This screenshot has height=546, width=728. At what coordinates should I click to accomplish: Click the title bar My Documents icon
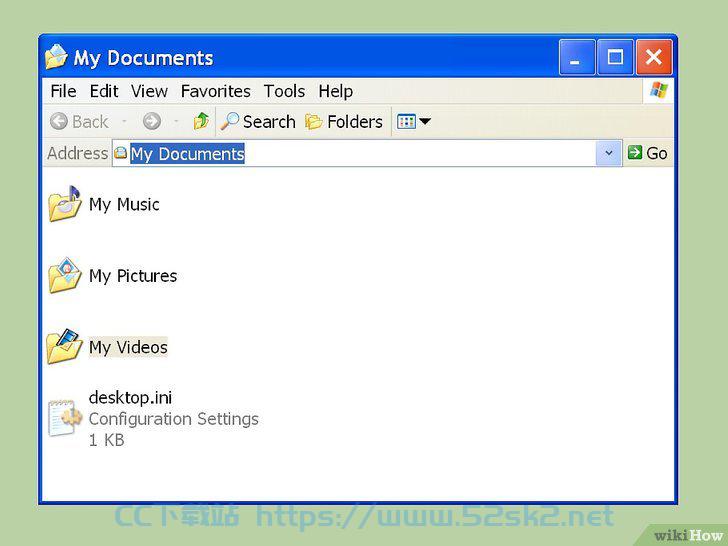57,57
